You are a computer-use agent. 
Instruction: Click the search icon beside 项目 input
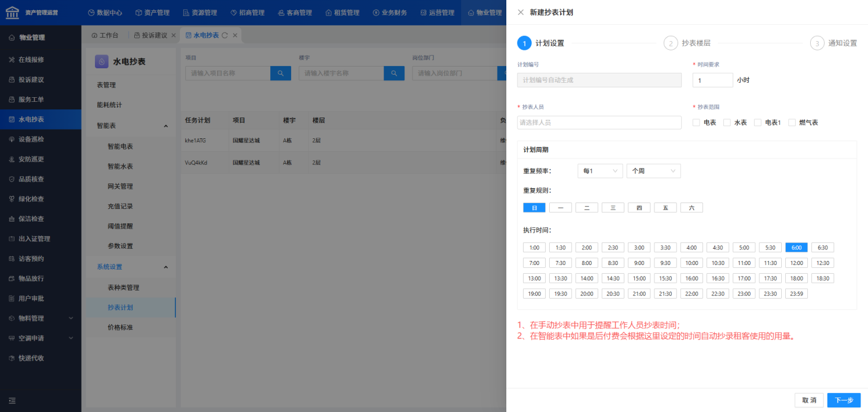point(281,73)
